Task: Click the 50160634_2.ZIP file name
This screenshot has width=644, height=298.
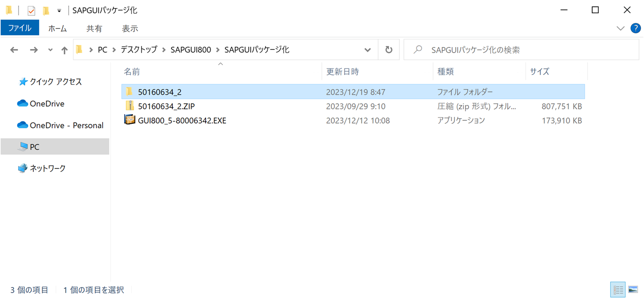Action: point(167,106)
